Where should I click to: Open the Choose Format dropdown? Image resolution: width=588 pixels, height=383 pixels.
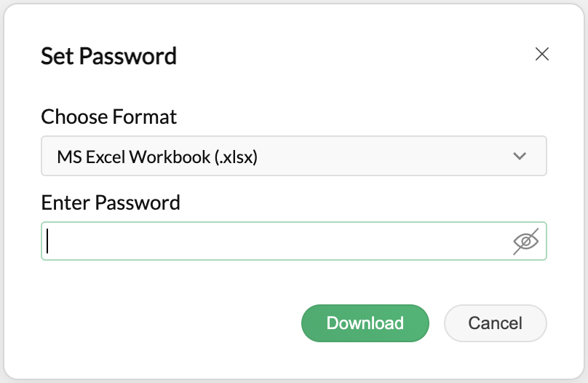pyautogui.click(x=293, y=156)
